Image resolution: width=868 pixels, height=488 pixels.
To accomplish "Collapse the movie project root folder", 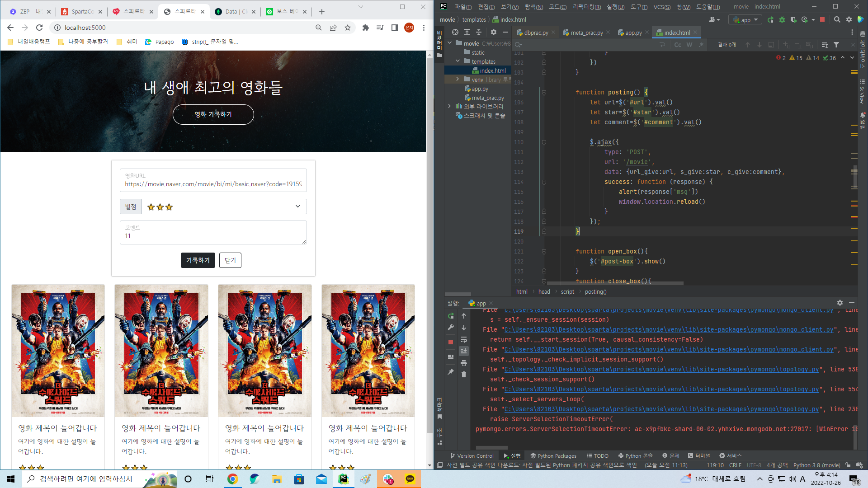I will [450, 43].
